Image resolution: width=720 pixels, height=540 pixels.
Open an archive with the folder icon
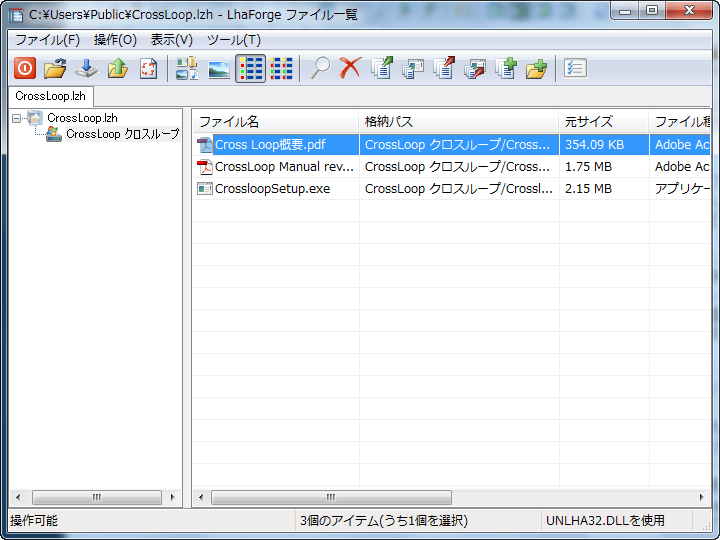[x=55, y=68]
